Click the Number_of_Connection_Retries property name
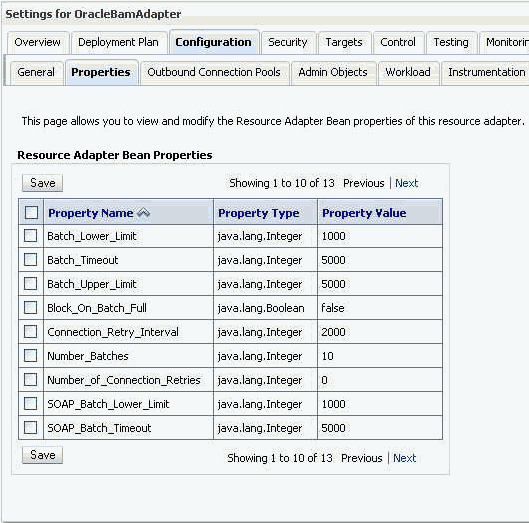The height and width of the screenshot is (523, 529). click(x=124, y=380)
